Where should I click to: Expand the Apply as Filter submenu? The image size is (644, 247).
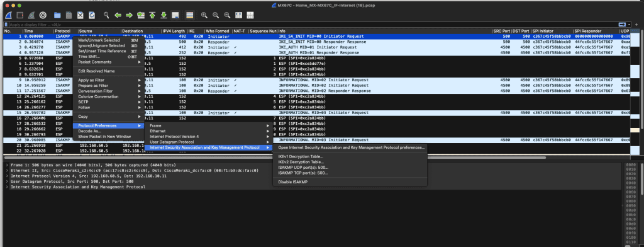tap(108, 80)
